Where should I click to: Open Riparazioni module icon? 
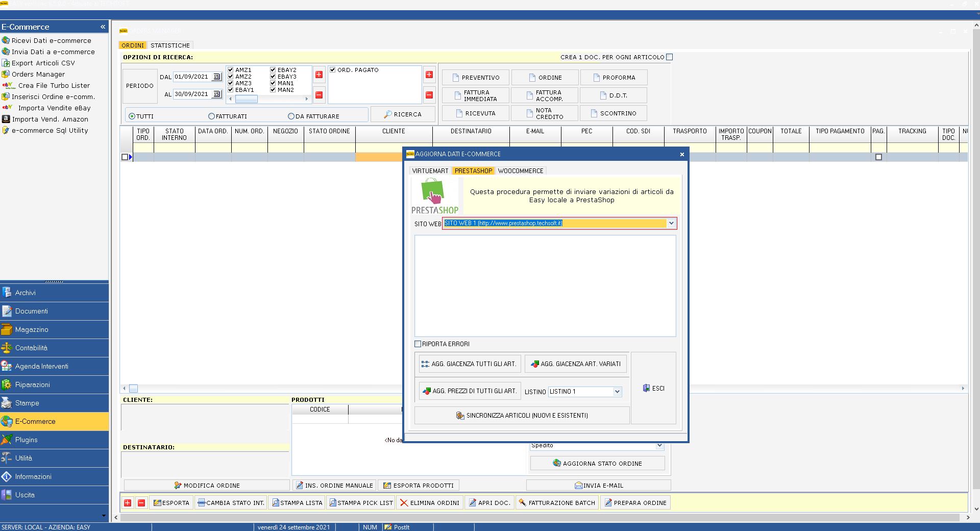pyautogui.click(x=7, y=384)
